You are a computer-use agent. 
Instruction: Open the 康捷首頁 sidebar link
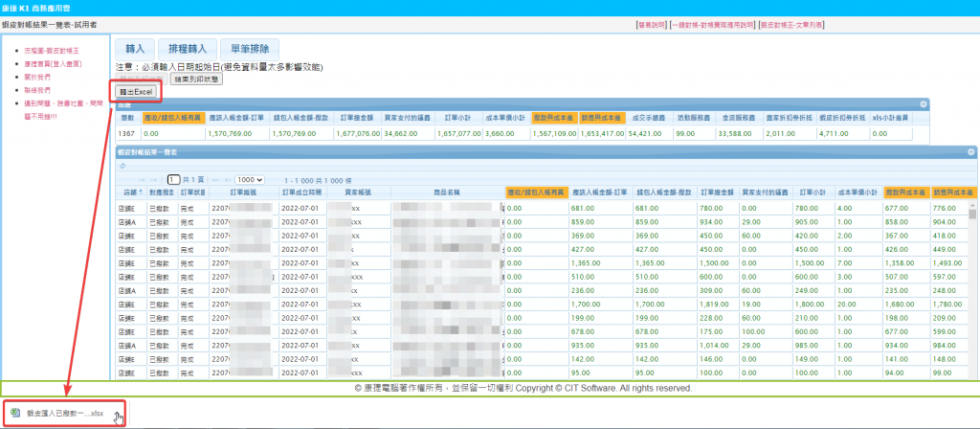[x=52, y=62]
